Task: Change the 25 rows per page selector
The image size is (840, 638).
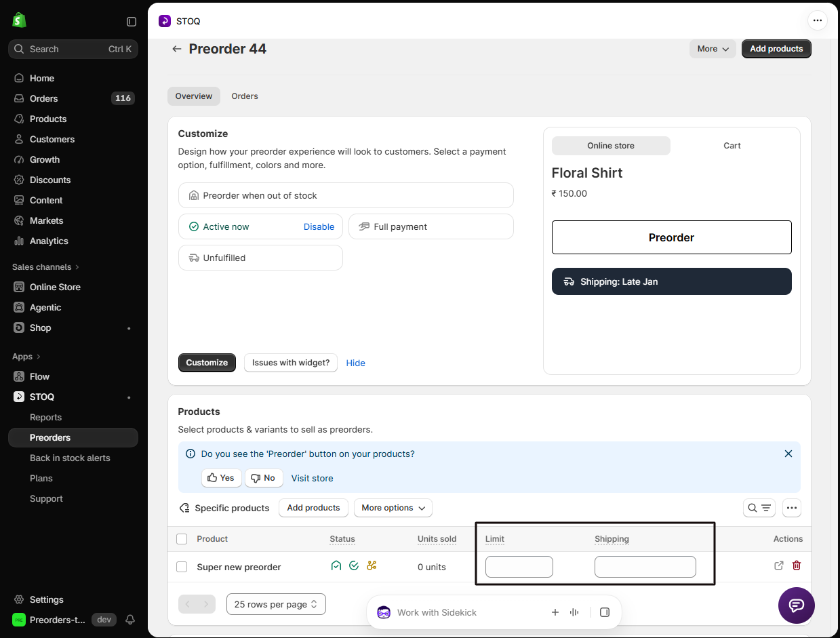Action: pyautogui.click(x=276, y=604)
